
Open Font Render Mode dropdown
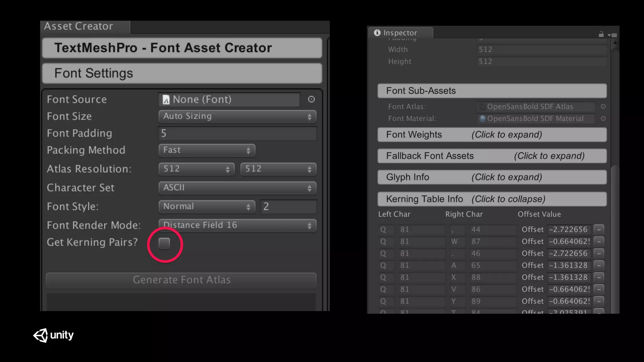237,225
